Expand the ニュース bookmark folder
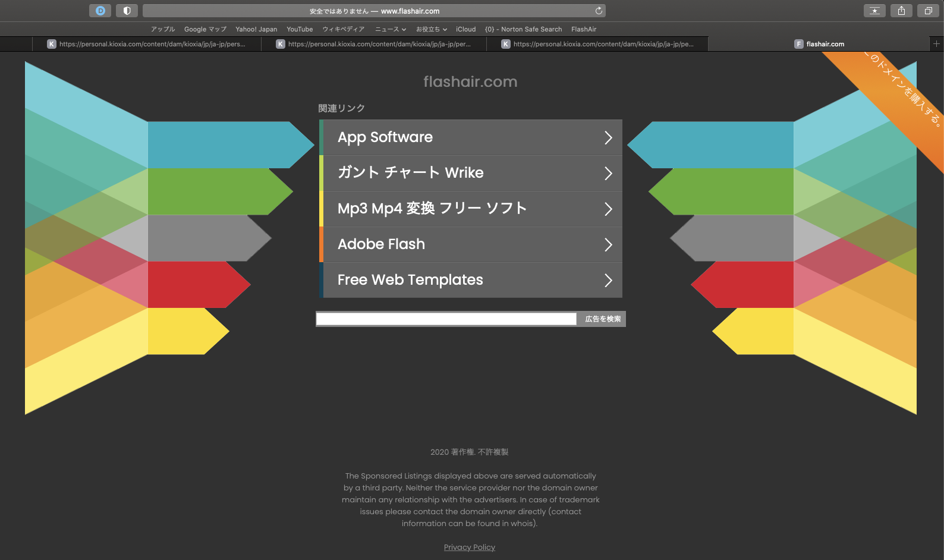 (391, 29)
